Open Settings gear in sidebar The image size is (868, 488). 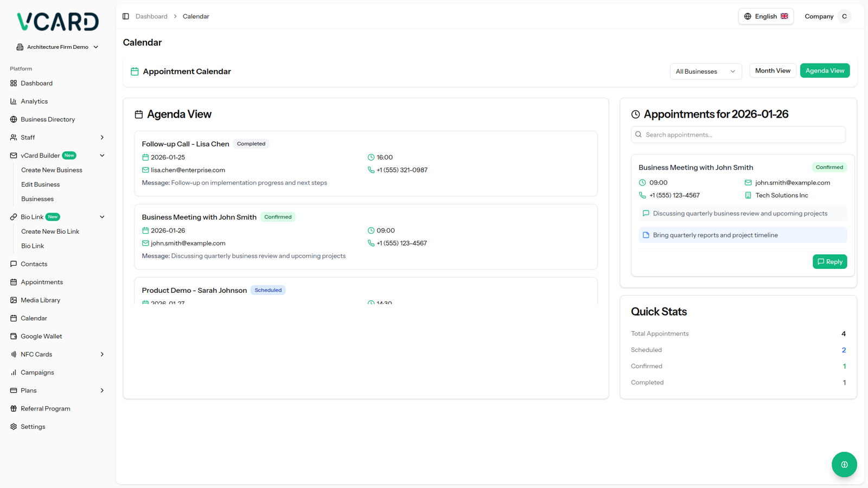pos(14,427)
